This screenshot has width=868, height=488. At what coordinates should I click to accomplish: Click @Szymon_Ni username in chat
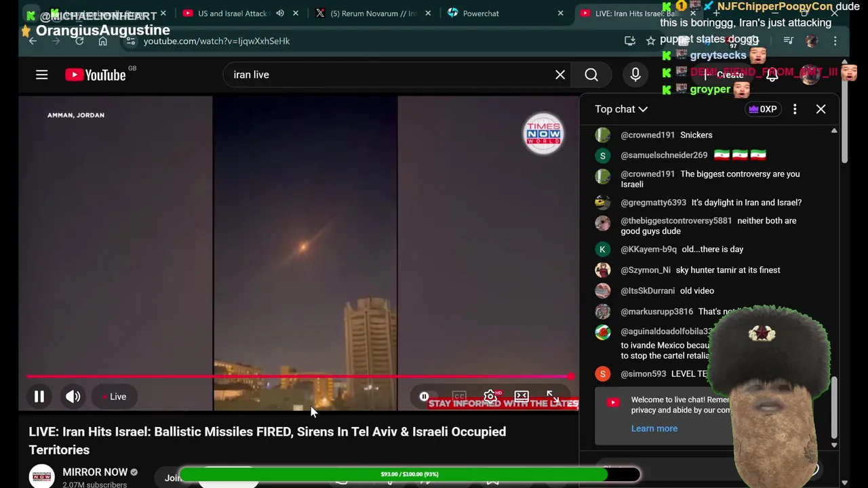(646, 270)
